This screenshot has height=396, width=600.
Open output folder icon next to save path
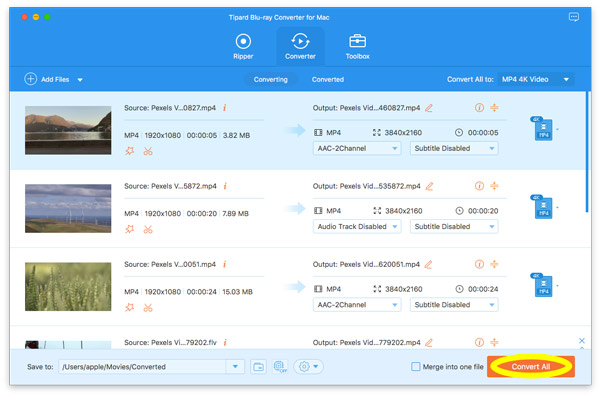259,367
